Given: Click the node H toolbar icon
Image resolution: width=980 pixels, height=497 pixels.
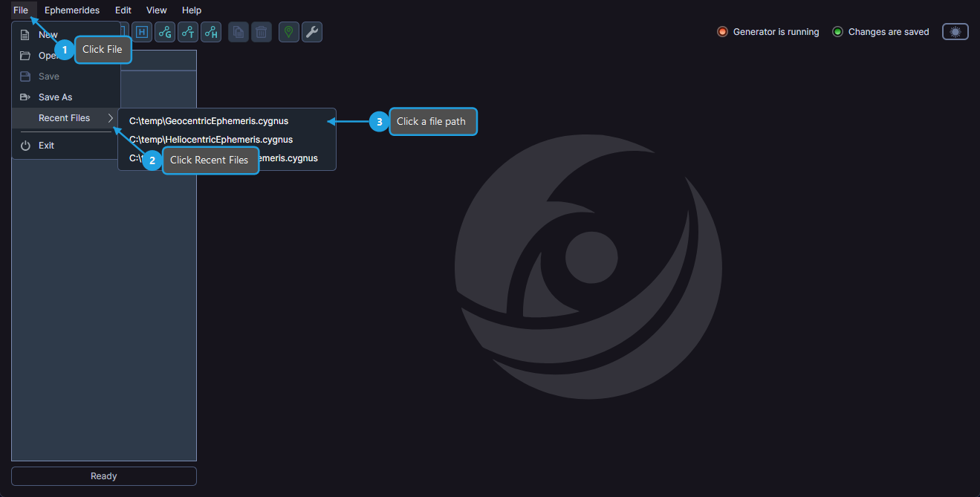Looking at the screenshot, I should [211, 32].
